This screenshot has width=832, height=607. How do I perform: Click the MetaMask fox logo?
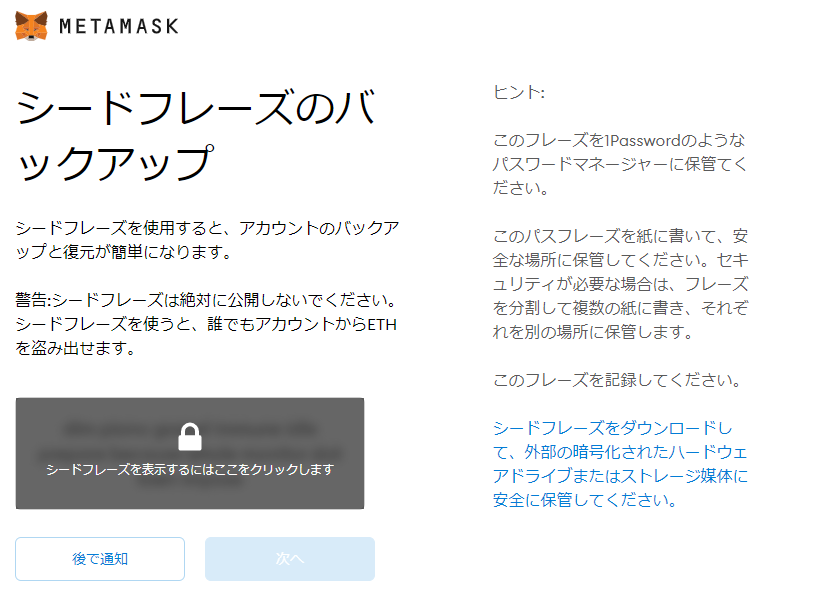click(31, 25)
